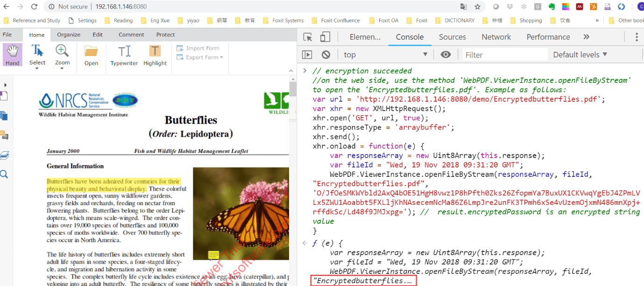Show the comments sidebar panel
This screenshot has width=644, height=286.
point(4,136)
